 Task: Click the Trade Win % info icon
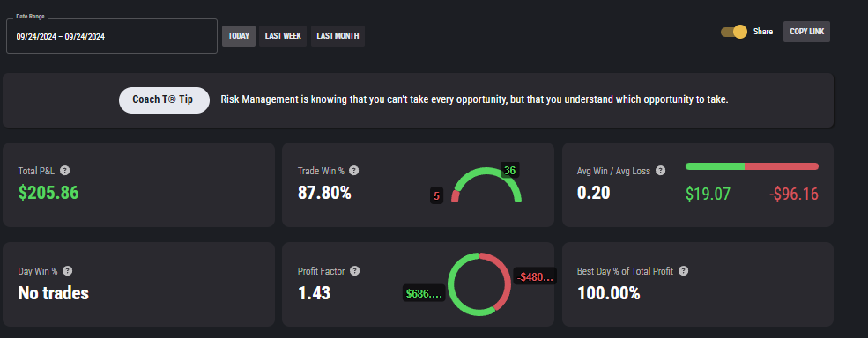click(x=353, y=171)
